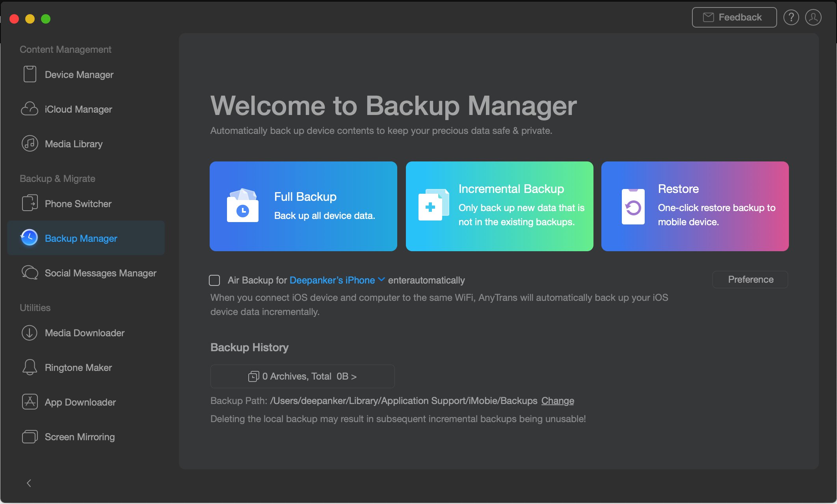This screenshot has width=837, height=504.
Task: Switch to iCloud Manager section
Action: pyautogui.click(x=86, y=109)
